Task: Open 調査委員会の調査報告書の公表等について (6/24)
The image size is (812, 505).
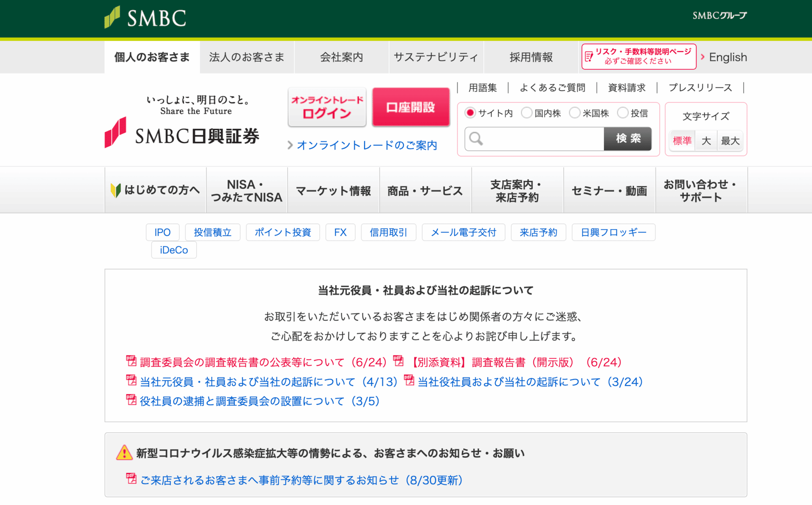Action: [x=263, y=362]
